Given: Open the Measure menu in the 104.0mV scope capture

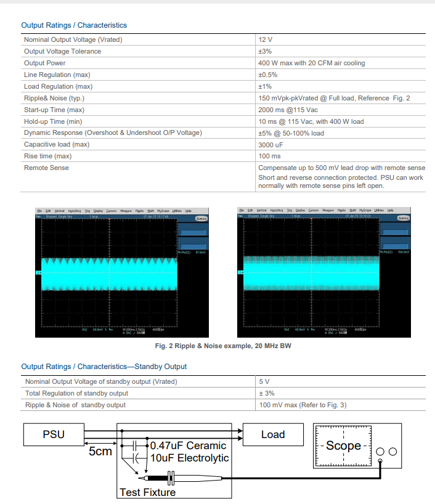Looking at the screenshot, I should click(328, 210).
